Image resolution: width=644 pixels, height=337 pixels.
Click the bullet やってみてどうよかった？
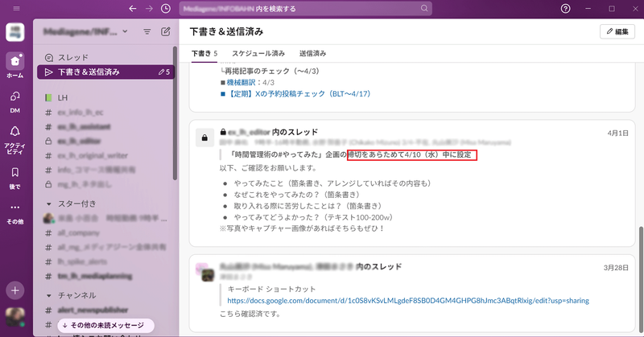(x=313, y=217)
